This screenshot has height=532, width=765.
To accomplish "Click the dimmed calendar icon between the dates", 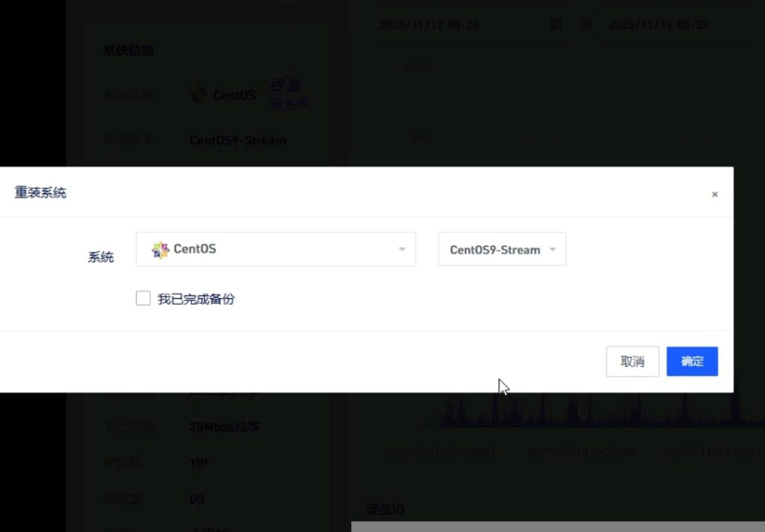I will click(556, 24).
